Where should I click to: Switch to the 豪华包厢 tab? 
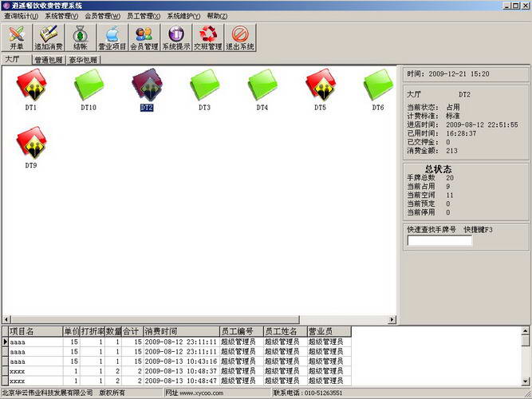[x=84, y=60]
